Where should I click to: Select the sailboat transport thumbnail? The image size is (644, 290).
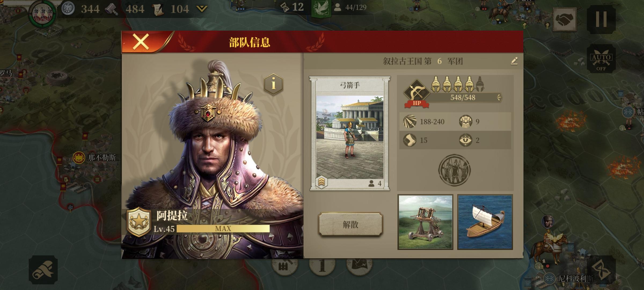(x=485, y=222)
